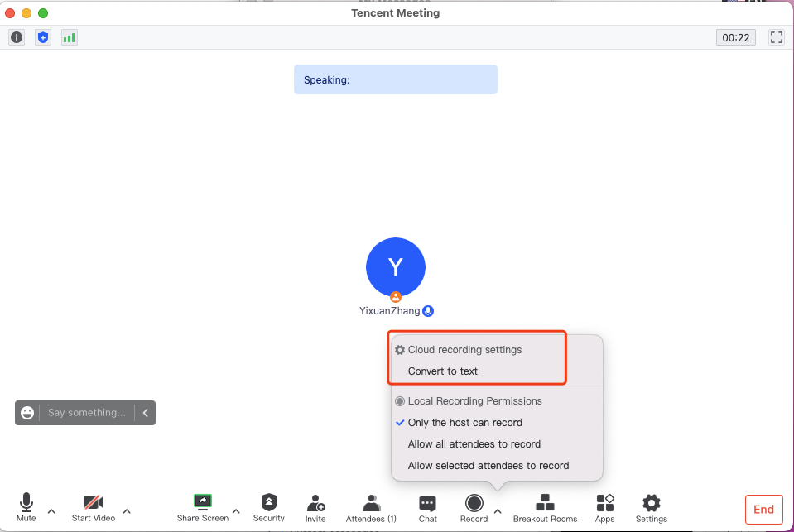Image resolution: width=794 pixels, height=532 pixels.
Task: Choose Allow all attendees to record
Action: (x=474, y=444)
